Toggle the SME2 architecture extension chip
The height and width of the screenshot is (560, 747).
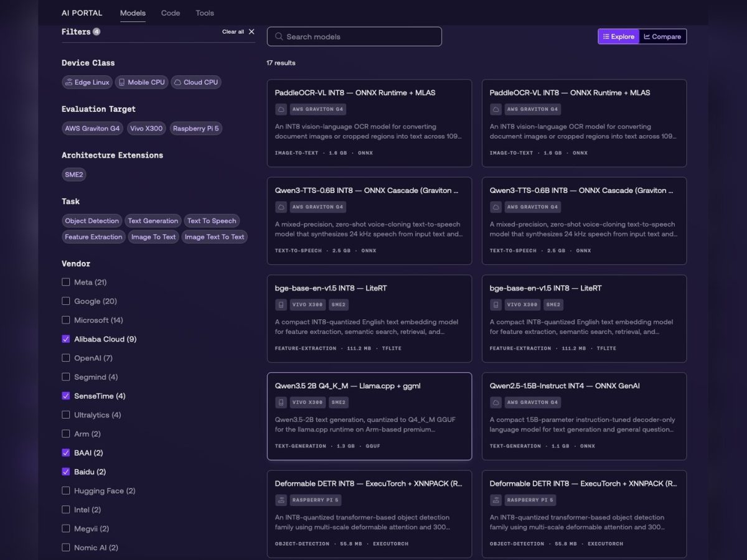click(x=74, y=175)
